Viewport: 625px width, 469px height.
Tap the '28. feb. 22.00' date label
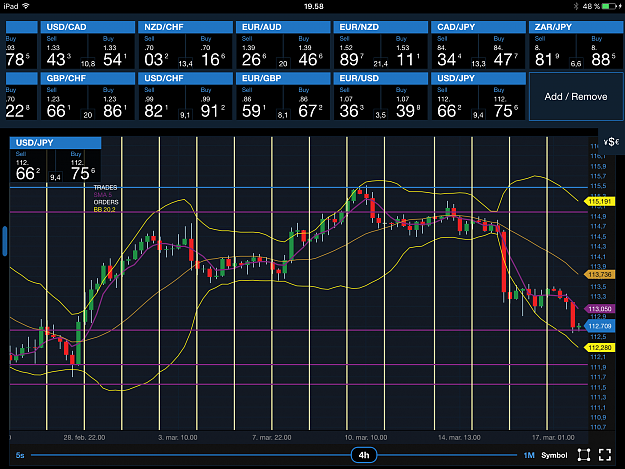(x=84, y=438)
